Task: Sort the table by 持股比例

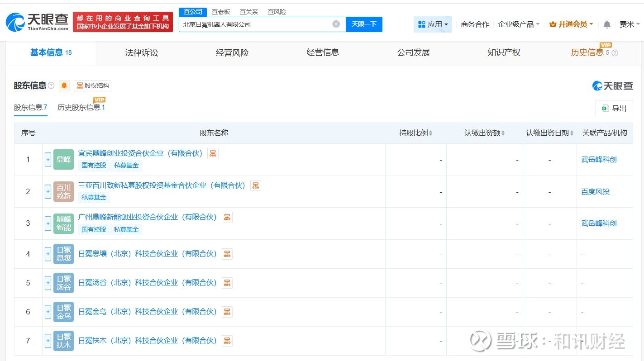Action: [x=415, y=133]
